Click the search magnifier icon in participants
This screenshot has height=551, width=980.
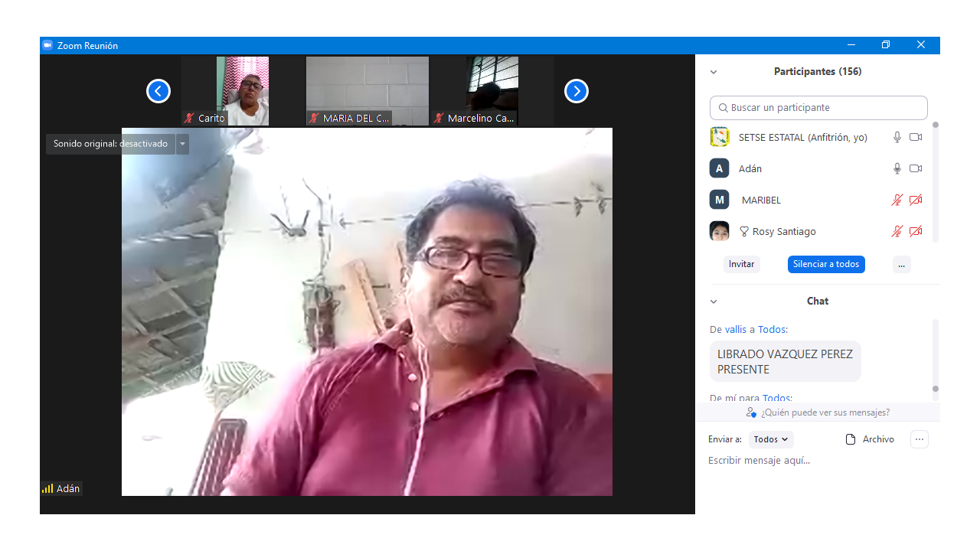(x=723, y=108)
